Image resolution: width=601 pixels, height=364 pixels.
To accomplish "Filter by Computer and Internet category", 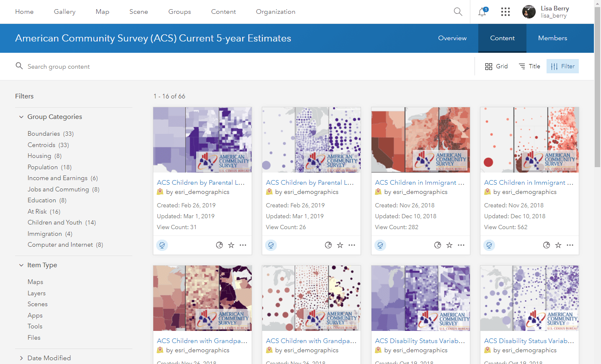I will click(x=65, y=245).
